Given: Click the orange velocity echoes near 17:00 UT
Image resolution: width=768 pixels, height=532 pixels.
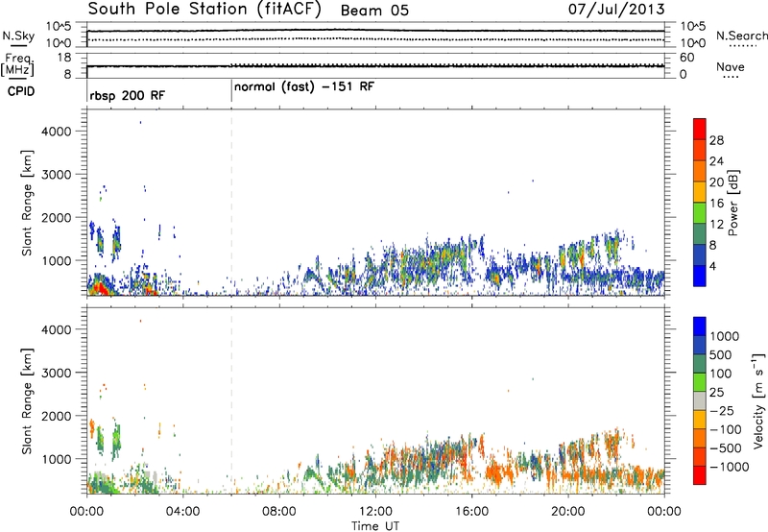Looking at the screenshot, I should 499,472.
